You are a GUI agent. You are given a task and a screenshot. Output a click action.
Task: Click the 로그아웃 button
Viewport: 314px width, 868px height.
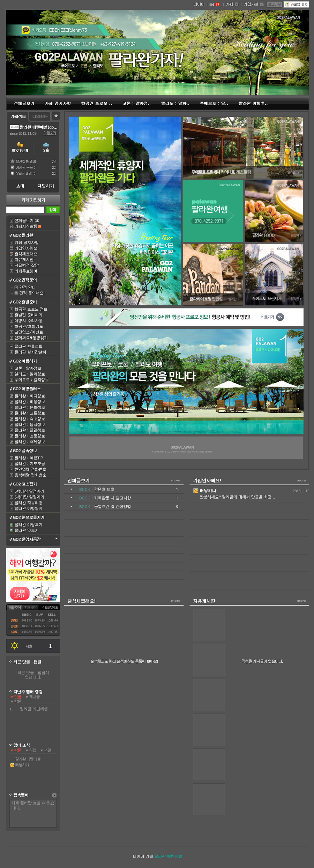point(274,4)
